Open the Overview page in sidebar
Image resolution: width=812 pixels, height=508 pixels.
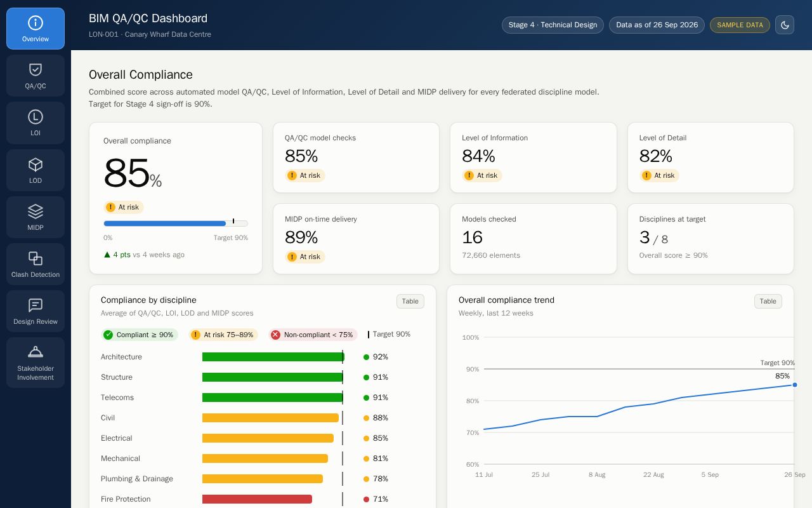click(x=36, y=29)
